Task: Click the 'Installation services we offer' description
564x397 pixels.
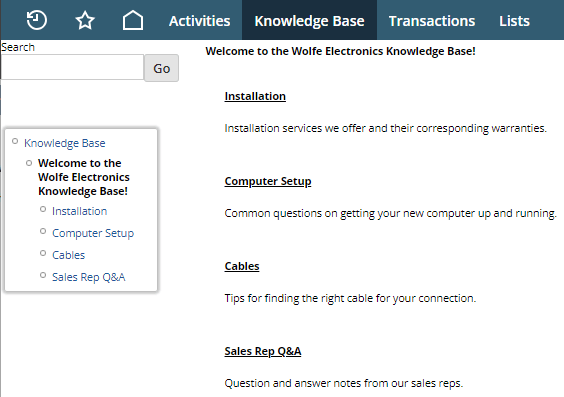Action: point(386,128)
